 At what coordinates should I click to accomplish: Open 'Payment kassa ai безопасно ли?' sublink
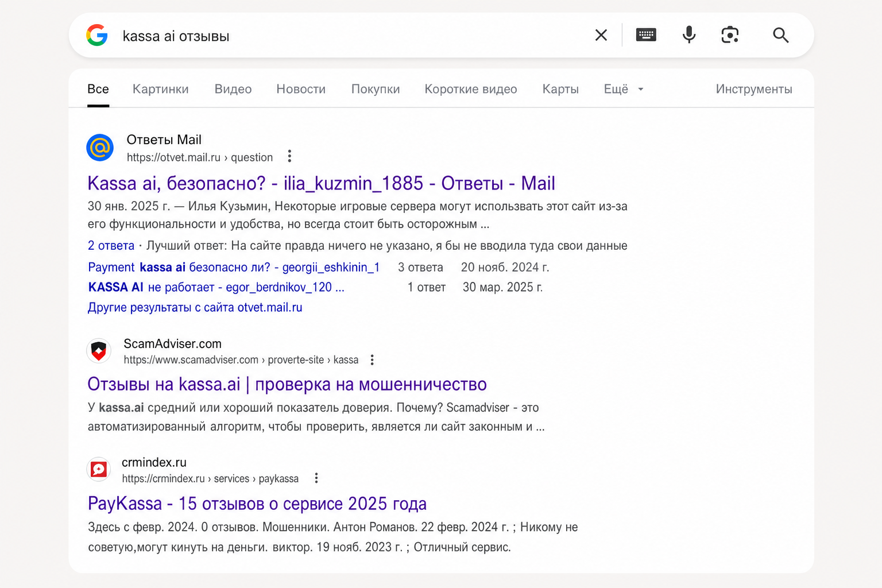coord(234,267)
